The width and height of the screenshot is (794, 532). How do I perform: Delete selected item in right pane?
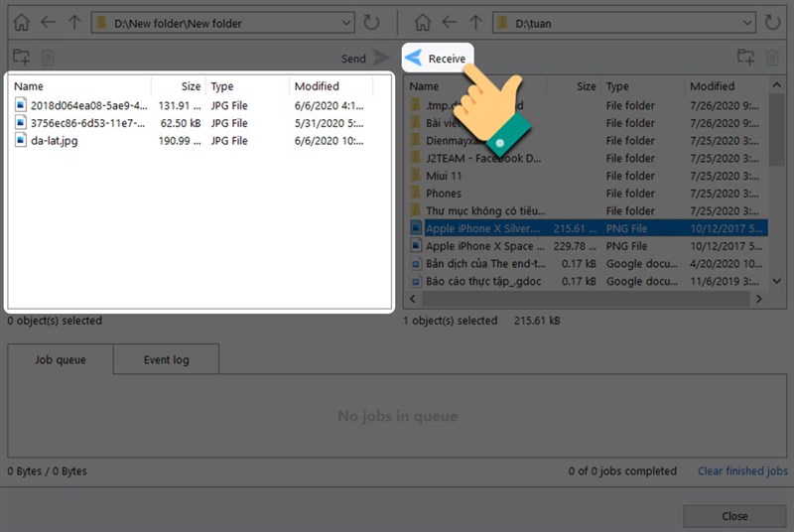pos(772,58)
